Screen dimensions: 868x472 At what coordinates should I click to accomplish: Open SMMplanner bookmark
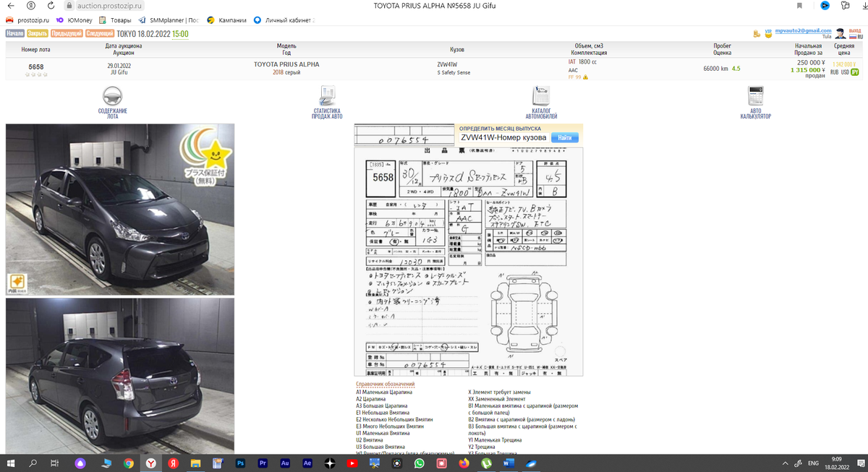(x=169, y=20)
